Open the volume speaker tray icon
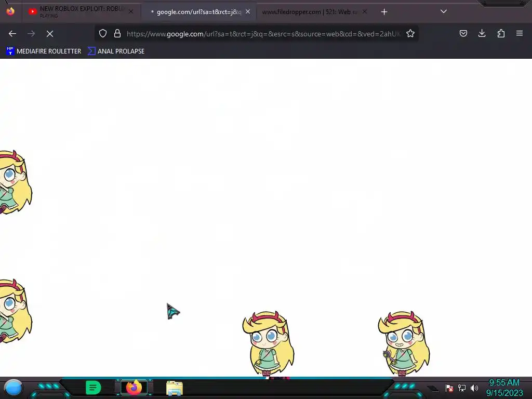Viewport: 532px width, 399px height. pyautogui.click(x=474, y=388)
